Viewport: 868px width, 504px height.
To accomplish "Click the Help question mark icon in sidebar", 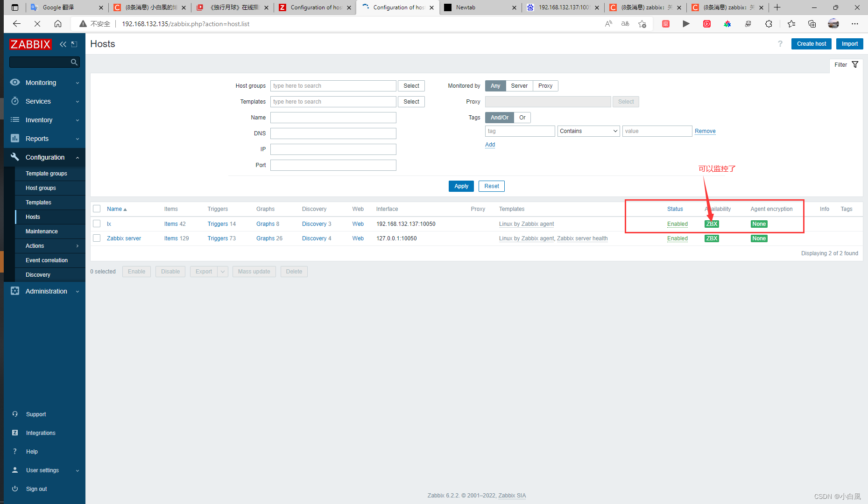I will pyautogui.click(x=15, y=451).
